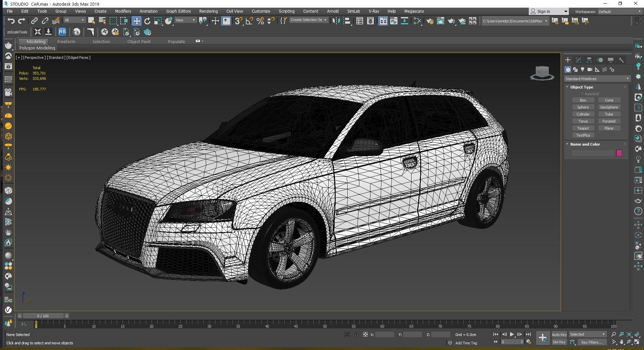The width and height of the screenshot is (644, 350).
Task: Activate the Bind to Space Warp tool
Action: 56,21
